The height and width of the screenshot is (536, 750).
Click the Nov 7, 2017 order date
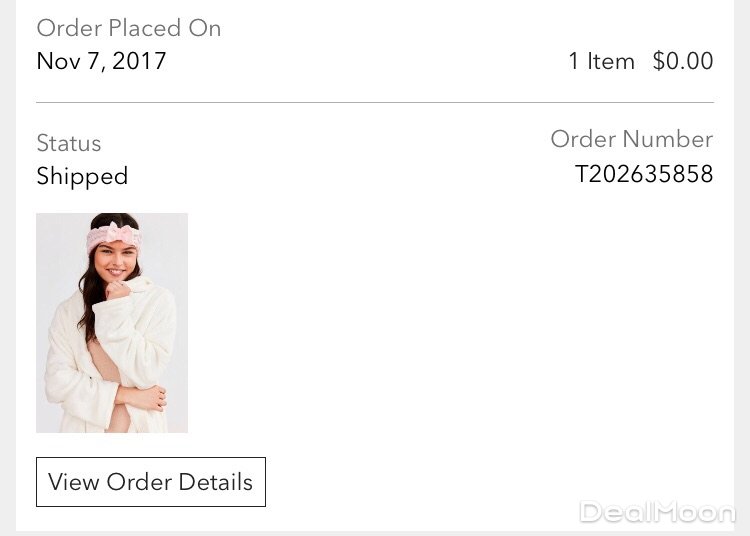(101, 61)
